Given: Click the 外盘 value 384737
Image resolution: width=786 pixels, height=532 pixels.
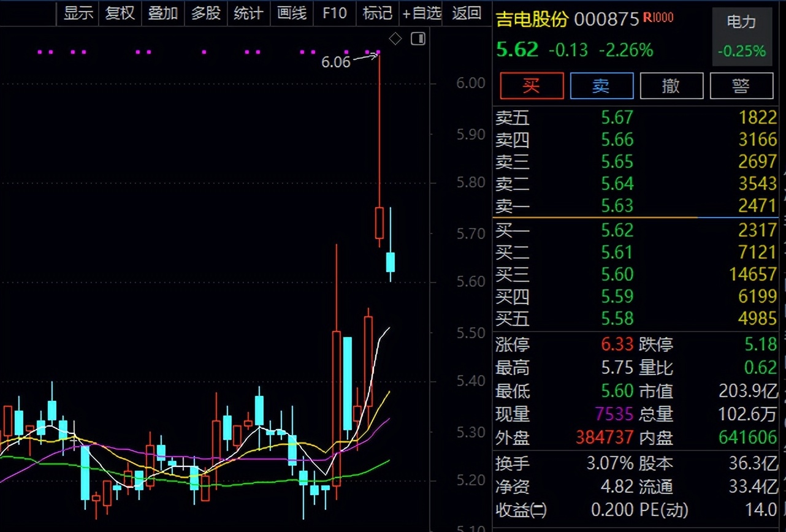Looking at the screenshot, I should [605, 438].
